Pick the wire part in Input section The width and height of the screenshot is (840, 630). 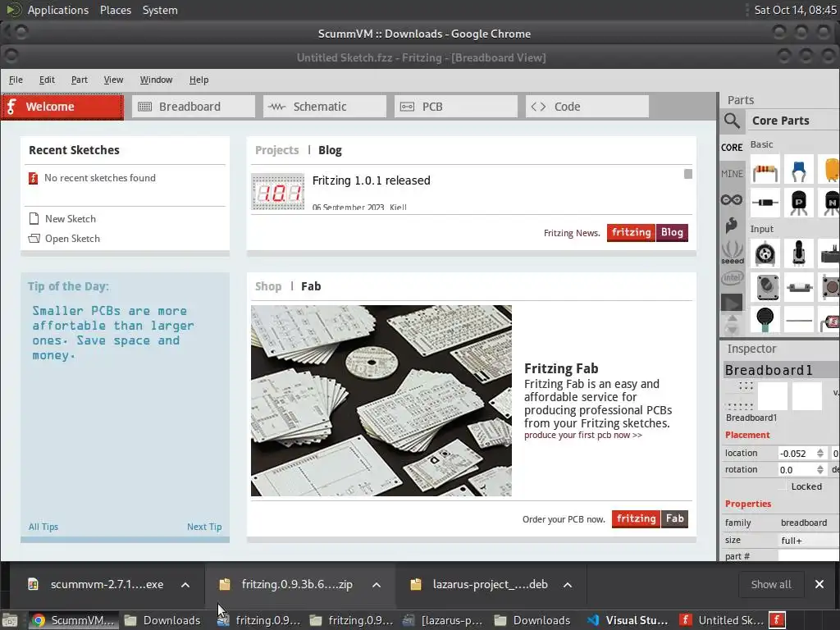coord(798,319)
